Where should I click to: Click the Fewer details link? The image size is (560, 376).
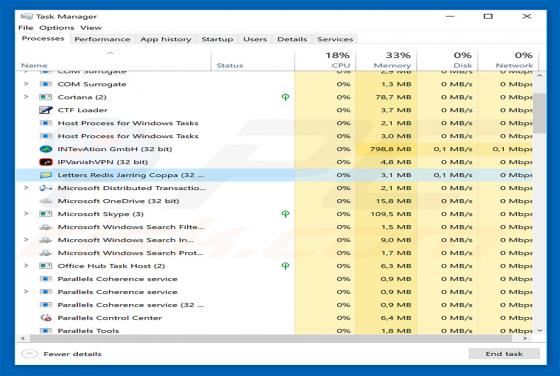72,354
